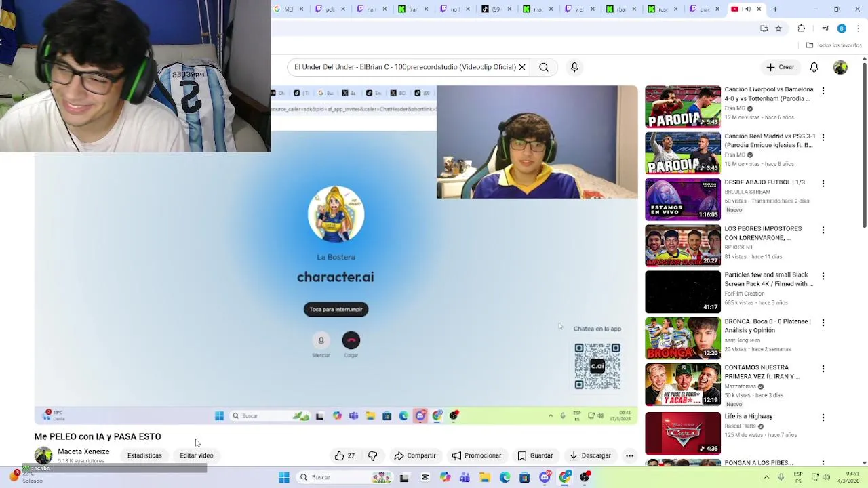Open options menu for Life is a Highway
The height and width of the screenshot is (488, 868).
[823, 418]
